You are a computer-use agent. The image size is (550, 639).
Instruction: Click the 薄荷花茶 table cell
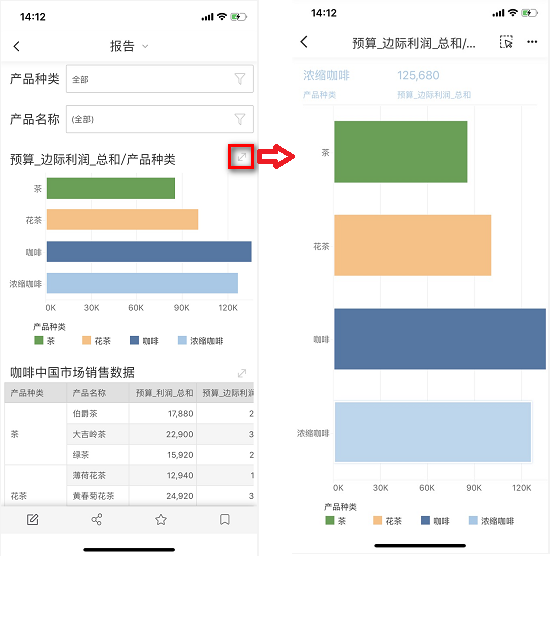(98, 476)
